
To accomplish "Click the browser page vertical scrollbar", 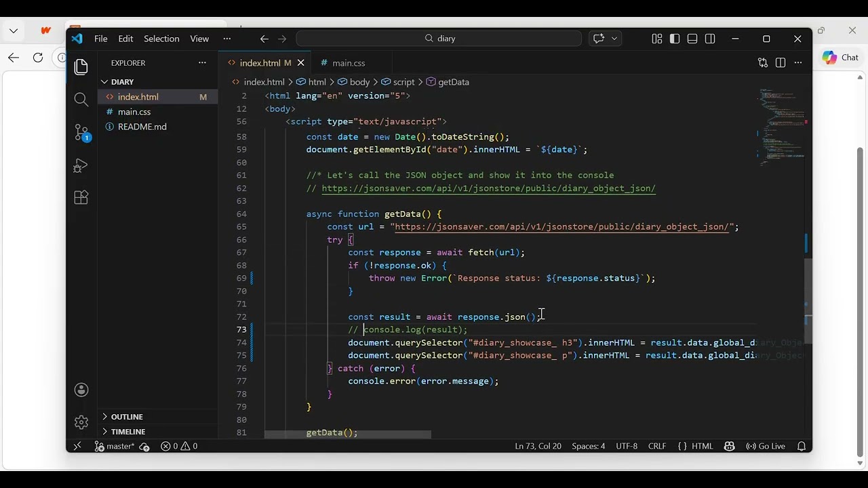I will (x=861, y=302).
